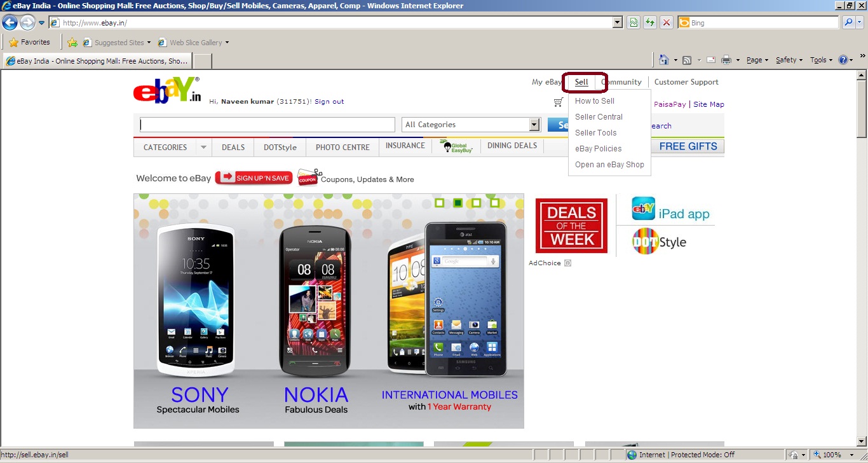868x463 pixels.
Task: Expand the Home button dropdown arrow
Action: pos(675,60)
